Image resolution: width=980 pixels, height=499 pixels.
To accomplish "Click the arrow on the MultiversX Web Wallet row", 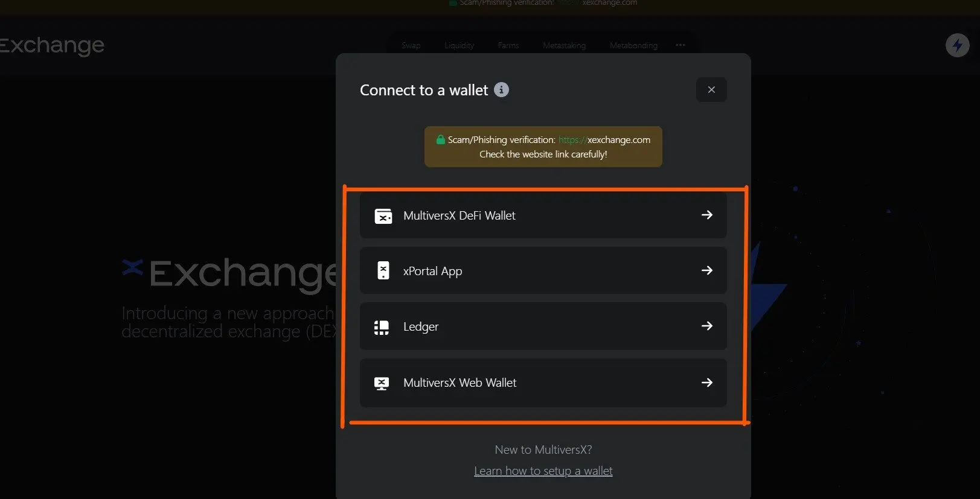I will tap(707, 383).
